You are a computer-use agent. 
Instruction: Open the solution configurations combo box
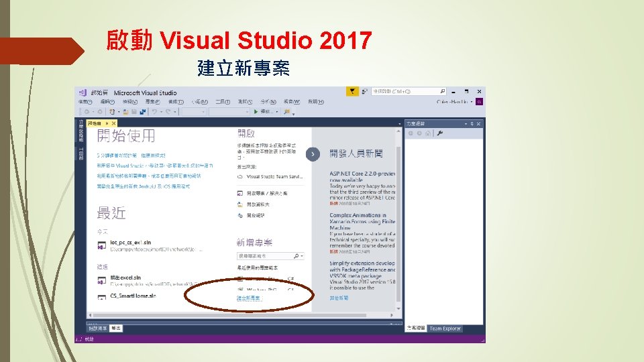tap(193, 112)
